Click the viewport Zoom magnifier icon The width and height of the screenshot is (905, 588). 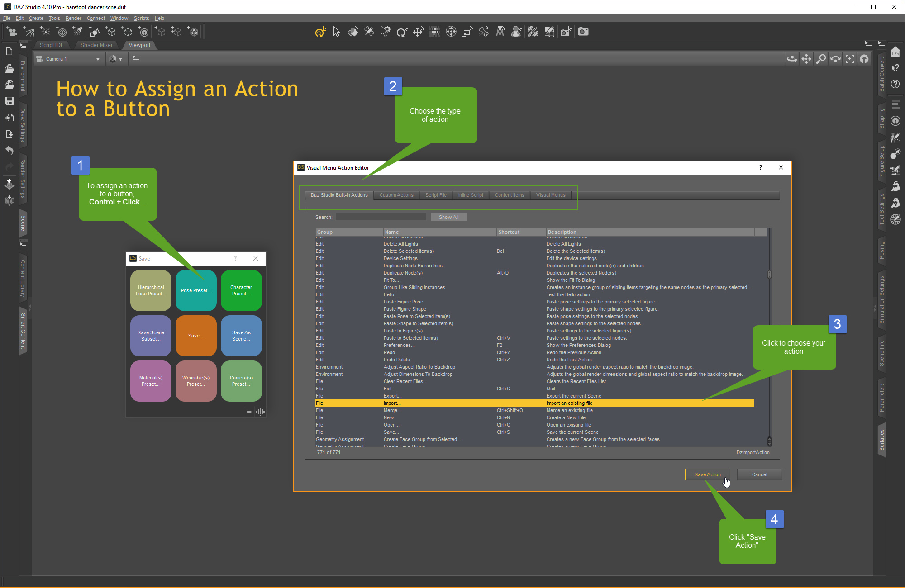(821, 59)
